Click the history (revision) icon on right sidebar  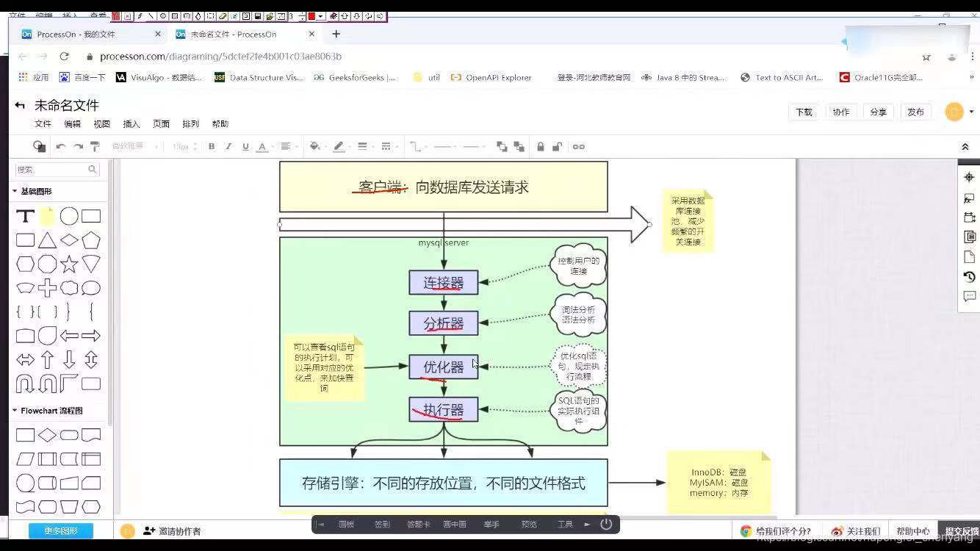(x=969, y=277)
